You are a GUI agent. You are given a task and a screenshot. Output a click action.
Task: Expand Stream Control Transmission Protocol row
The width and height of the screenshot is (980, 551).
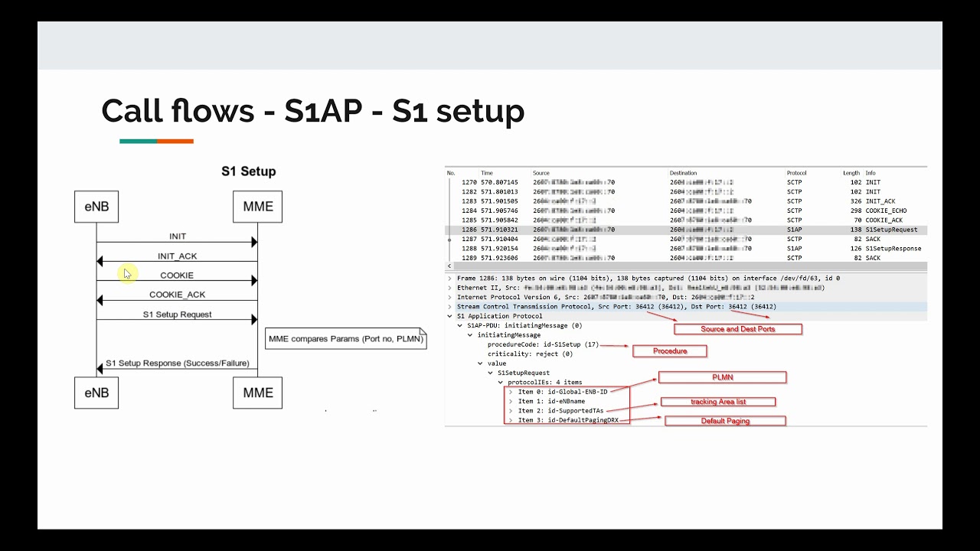coord(450,307)
